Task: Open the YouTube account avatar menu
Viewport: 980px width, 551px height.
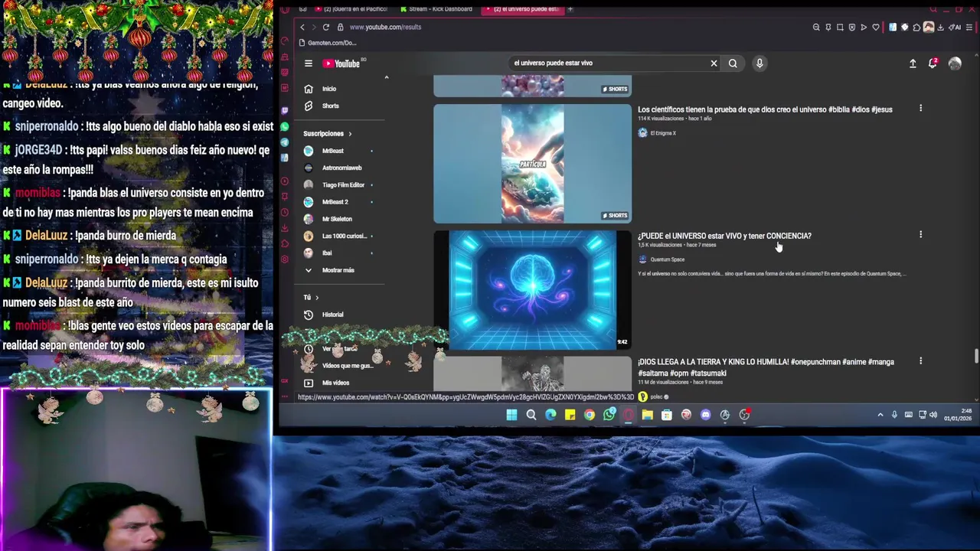Action: tap(955, 64)
